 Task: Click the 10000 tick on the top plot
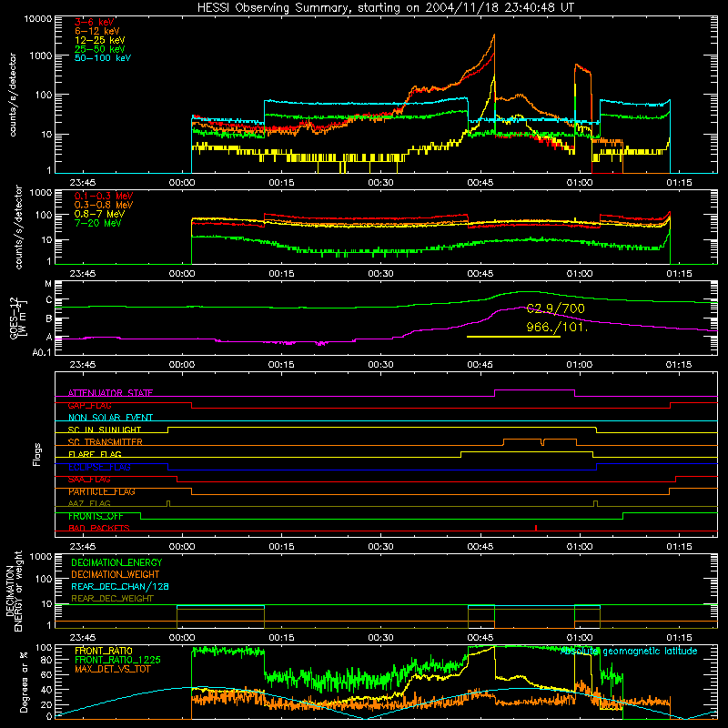click(x=38, y=19)
